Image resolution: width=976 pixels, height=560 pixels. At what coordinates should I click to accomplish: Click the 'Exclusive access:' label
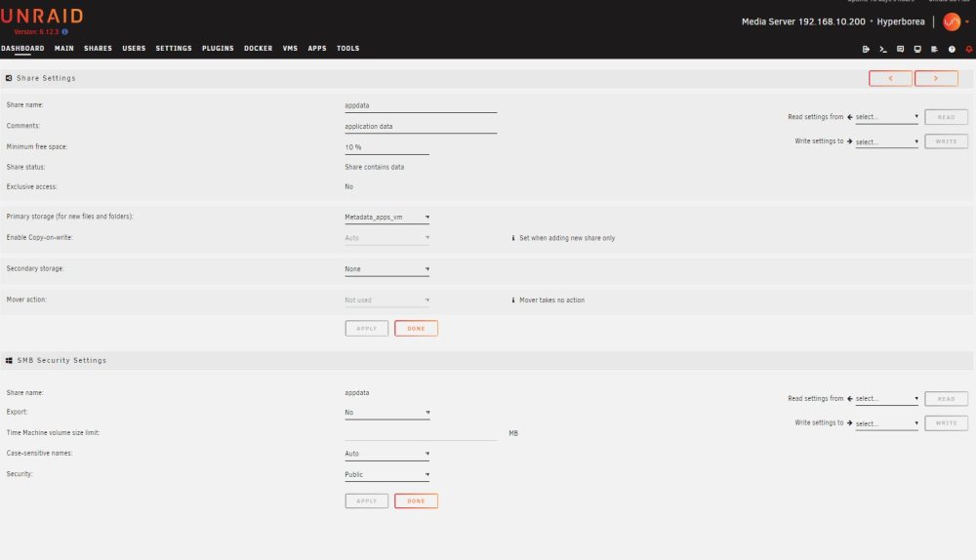coord(32,186)
